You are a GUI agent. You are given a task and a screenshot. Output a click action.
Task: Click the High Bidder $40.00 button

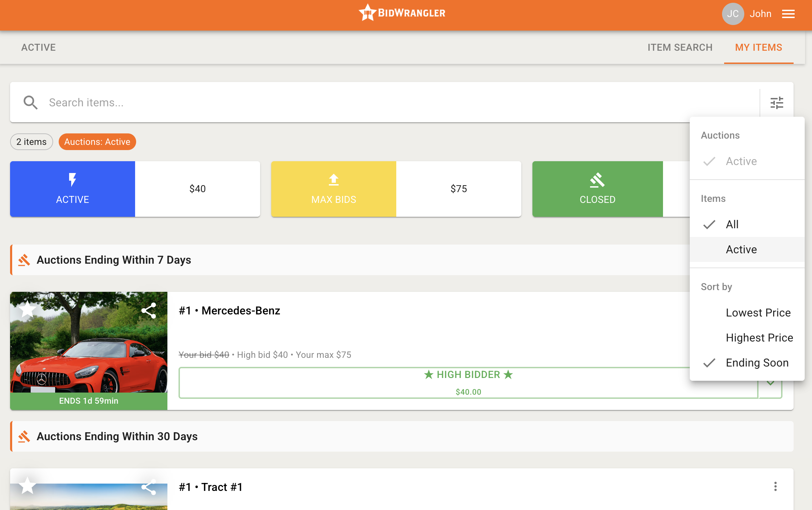468,383
